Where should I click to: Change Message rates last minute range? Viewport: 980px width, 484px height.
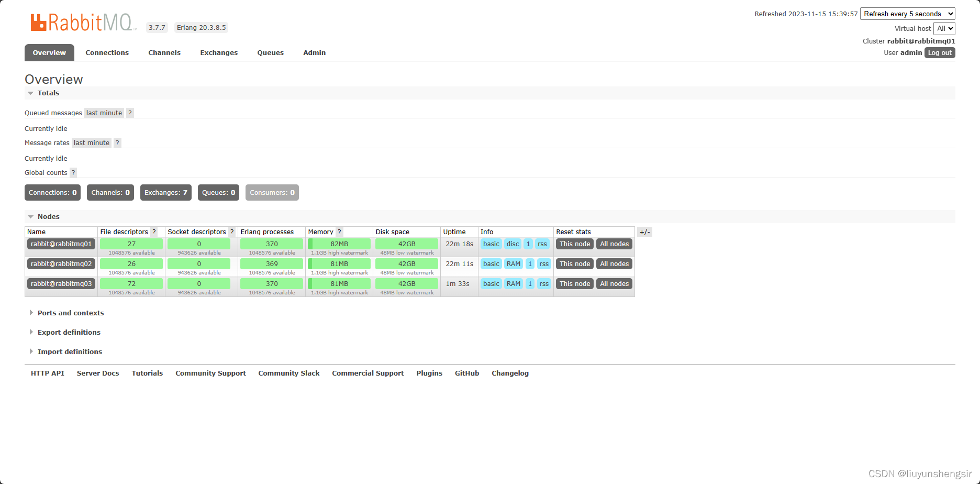click(x=92, y=142)
